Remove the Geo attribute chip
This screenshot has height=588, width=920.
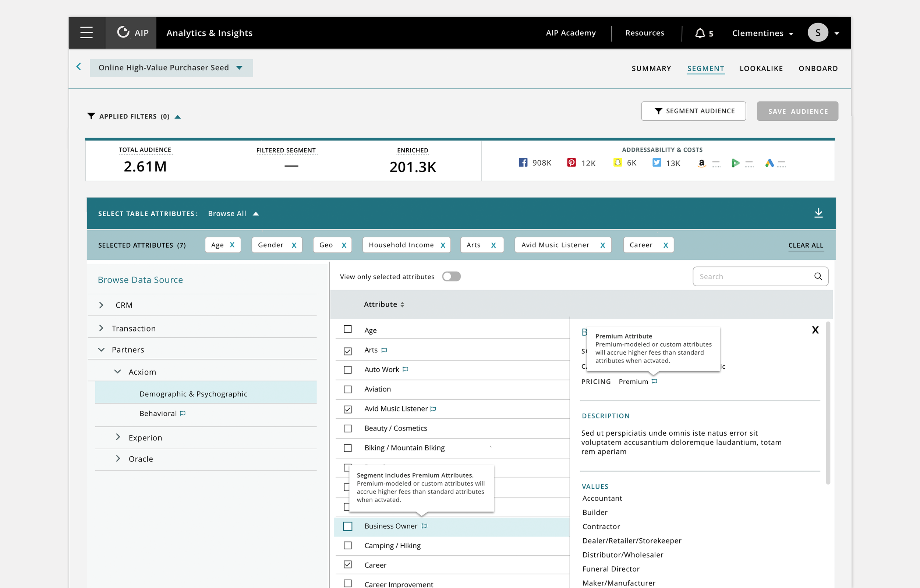click(x=344, y=245)
